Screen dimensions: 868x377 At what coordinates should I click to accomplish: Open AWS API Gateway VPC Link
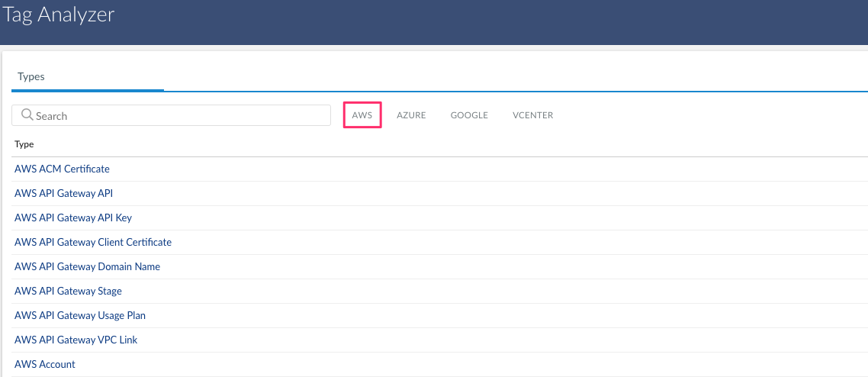[x=76, y=340]
